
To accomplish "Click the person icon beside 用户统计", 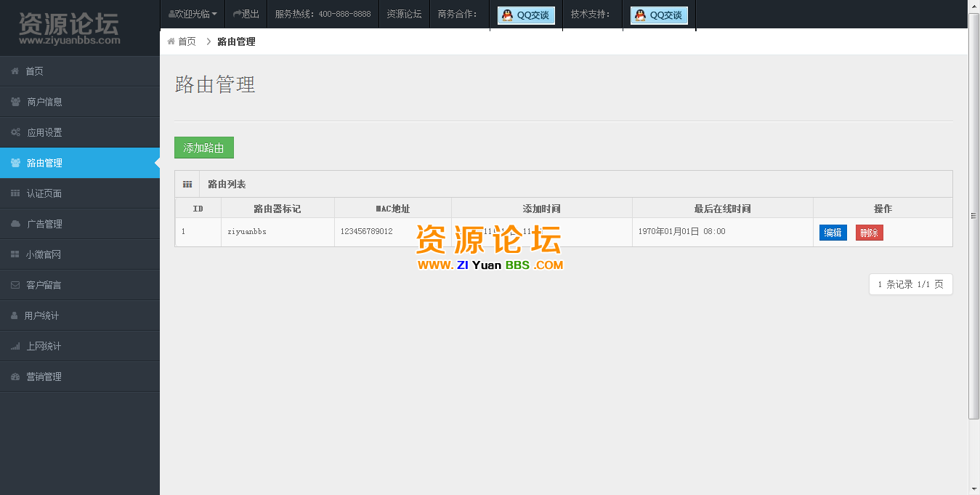I will click(x=15, y=315).
